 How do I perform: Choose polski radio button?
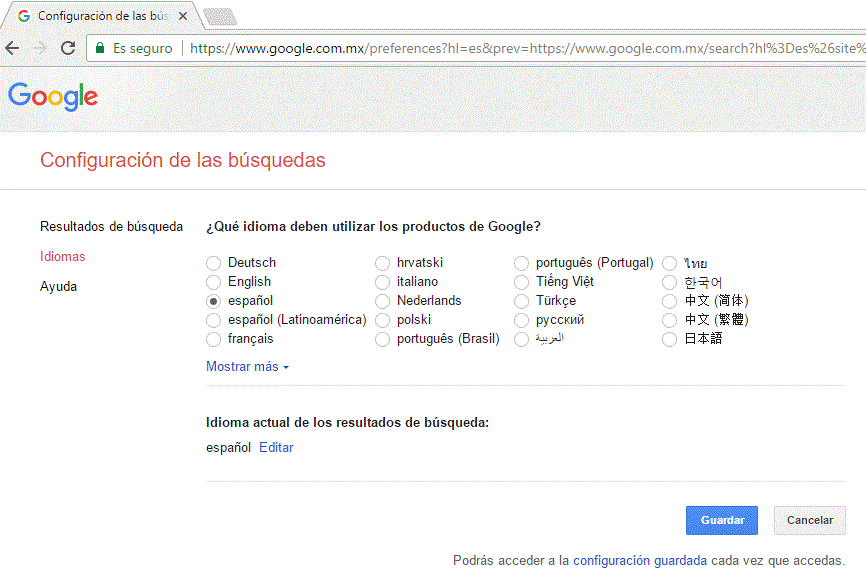pyautogui.click(x=382, y=320)
